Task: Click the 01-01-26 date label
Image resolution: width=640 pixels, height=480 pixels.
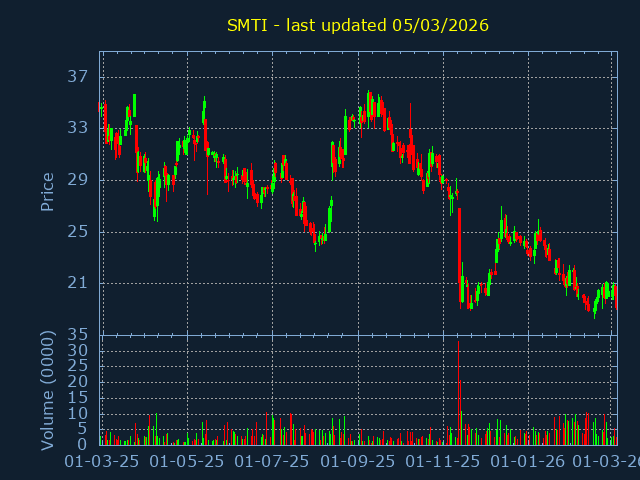Action: 528,462
